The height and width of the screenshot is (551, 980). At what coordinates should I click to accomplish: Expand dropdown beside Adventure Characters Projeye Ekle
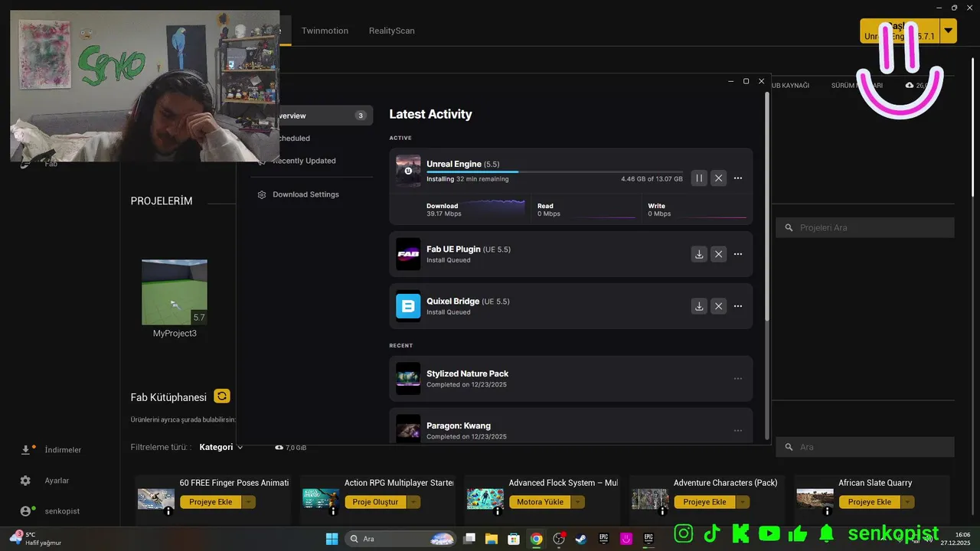(x=743, y=502)
